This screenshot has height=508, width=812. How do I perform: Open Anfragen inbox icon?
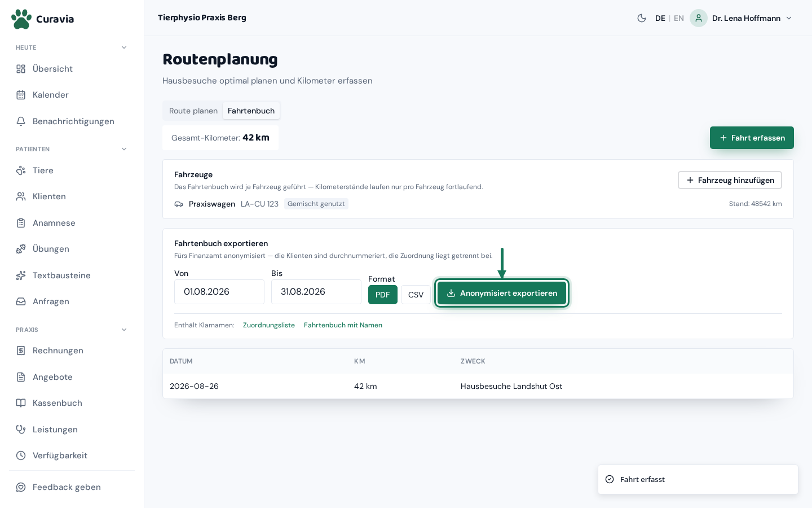(x=21, y=301)
